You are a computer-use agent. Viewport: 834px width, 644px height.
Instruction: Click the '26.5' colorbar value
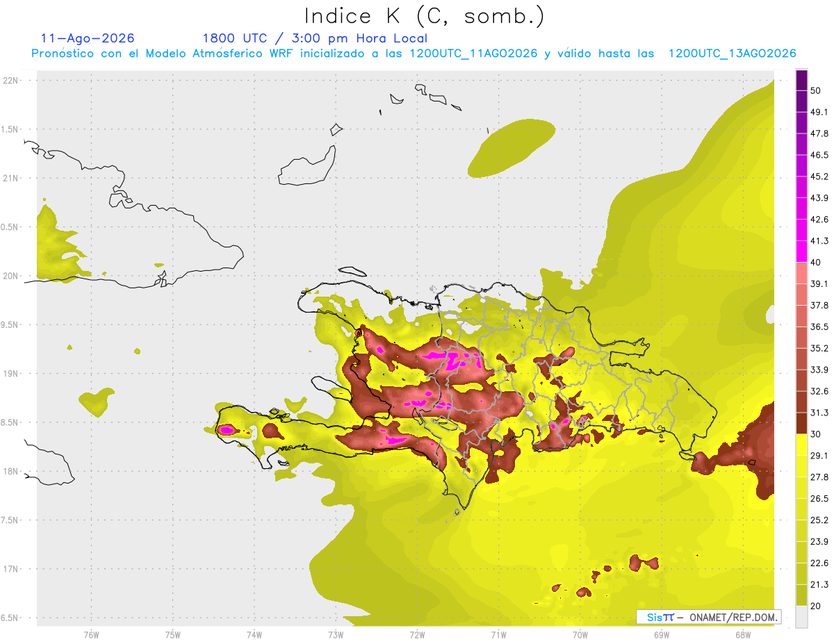819,499
